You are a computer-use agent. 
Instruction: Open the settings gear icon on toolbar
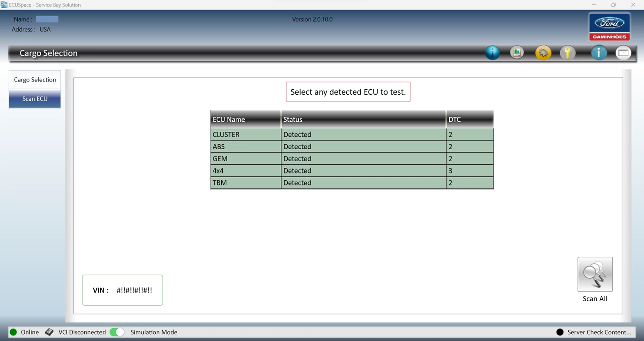[543, 53]
